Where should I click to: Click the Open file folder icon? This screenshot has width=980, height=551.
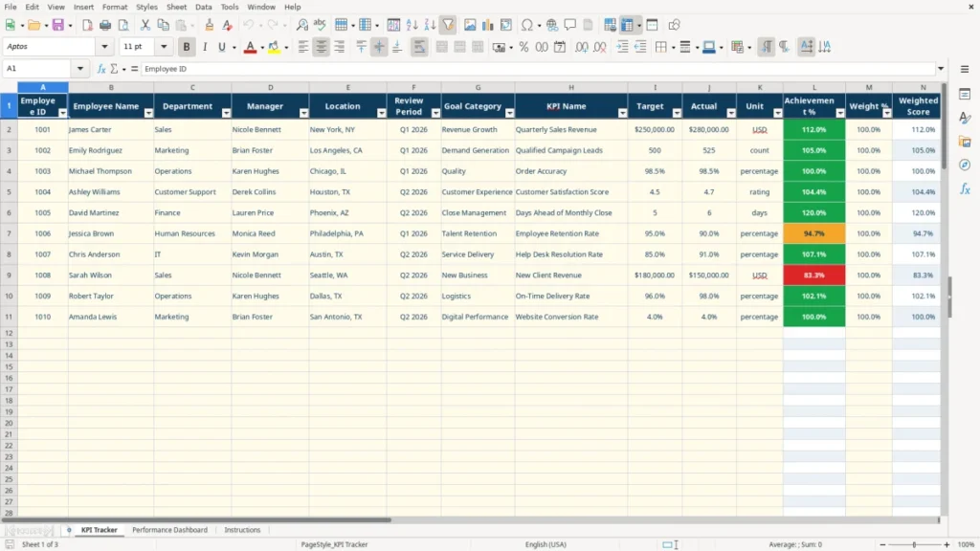pyautogui.click(x=33, y=25)
